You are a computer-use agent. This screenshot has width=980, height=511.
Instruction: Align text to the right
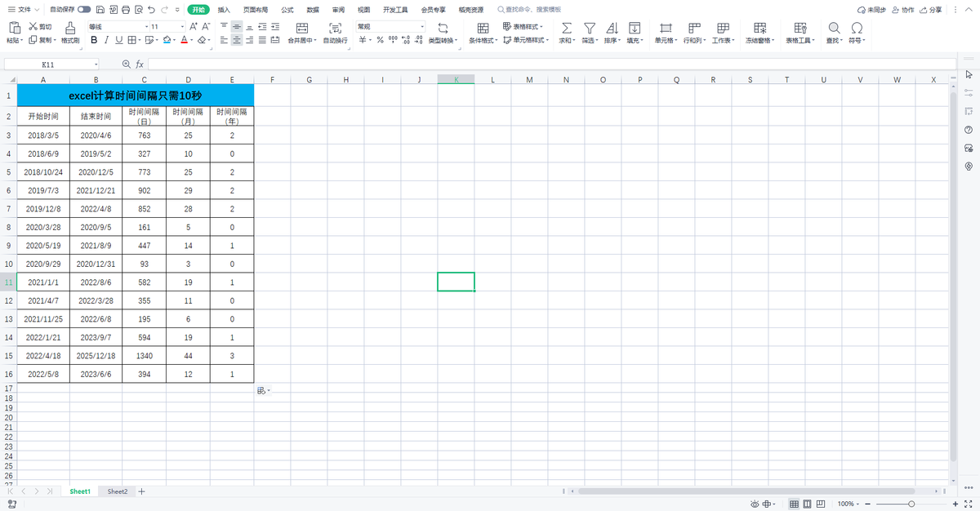pos(250,39)
